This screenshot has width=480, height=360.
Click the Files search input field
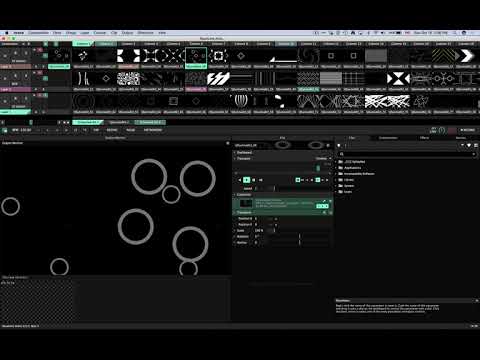point(407,154)
